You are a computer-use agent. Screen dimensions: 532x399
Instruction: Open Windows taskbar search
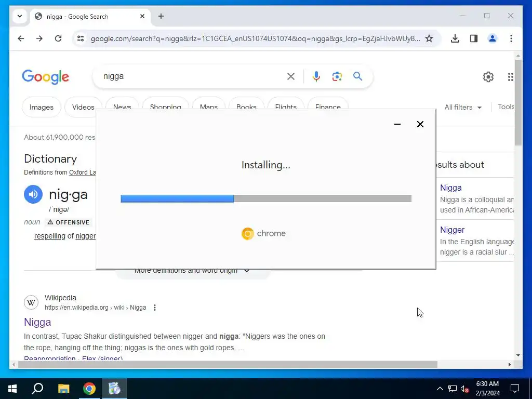[37, 389]
